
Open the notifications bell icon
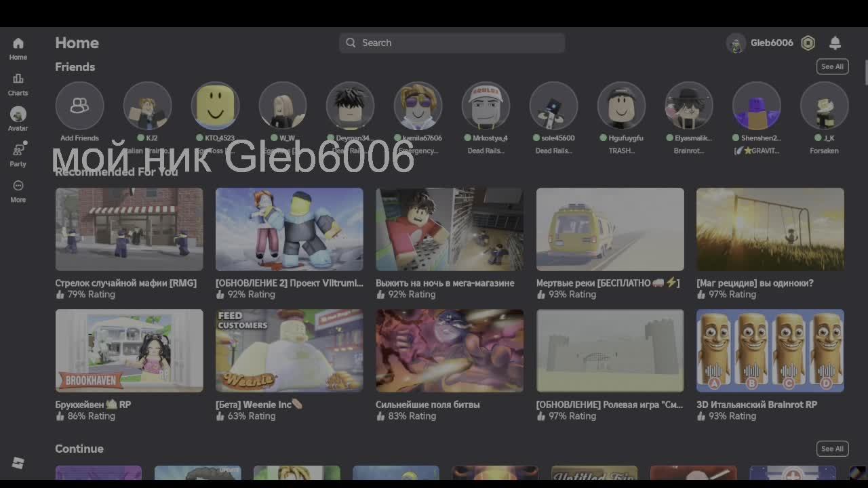pyautogui.click(x=835, y=43)
